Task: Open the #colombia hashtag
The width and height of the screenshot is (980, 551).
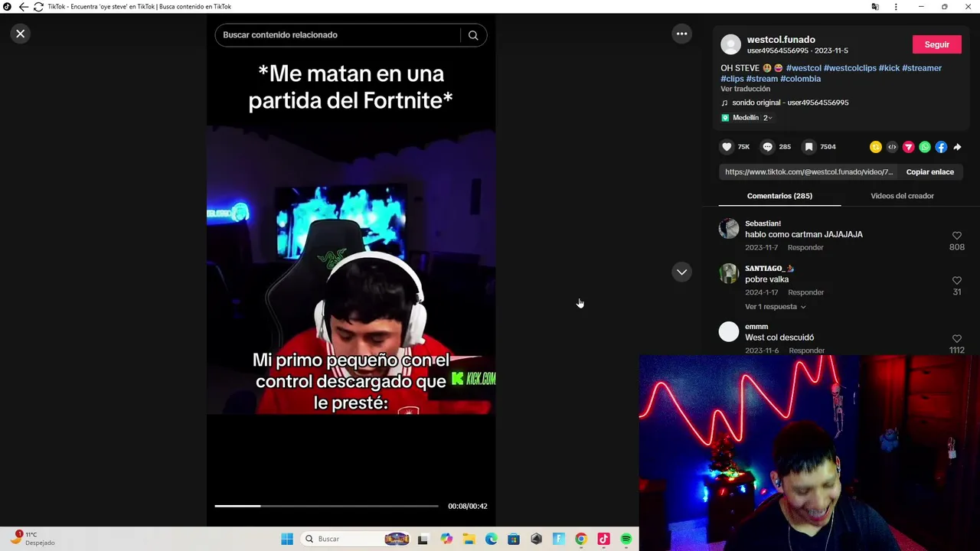Action: point(800,79)
